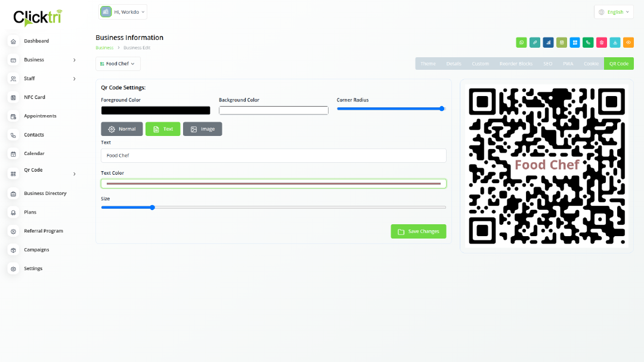This screenshot has width=644, height=362.
Task: Open the black Foreground Color swatch
Action: 156,110
